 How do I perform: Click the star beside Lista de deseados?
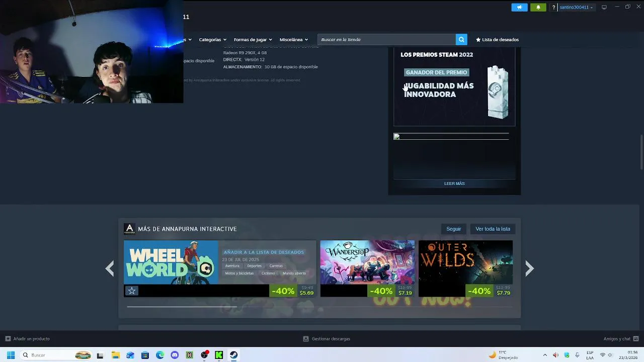pyautogui.click(x=478, y=40)
